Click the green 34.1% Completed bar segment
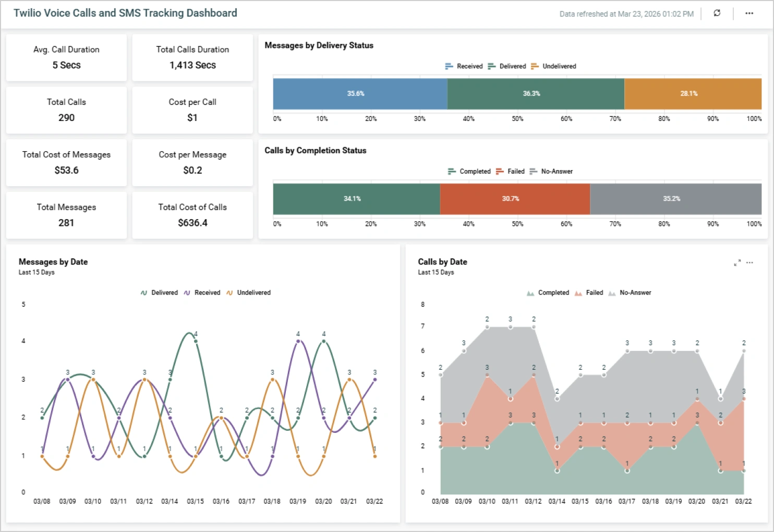 click(357, 199)
